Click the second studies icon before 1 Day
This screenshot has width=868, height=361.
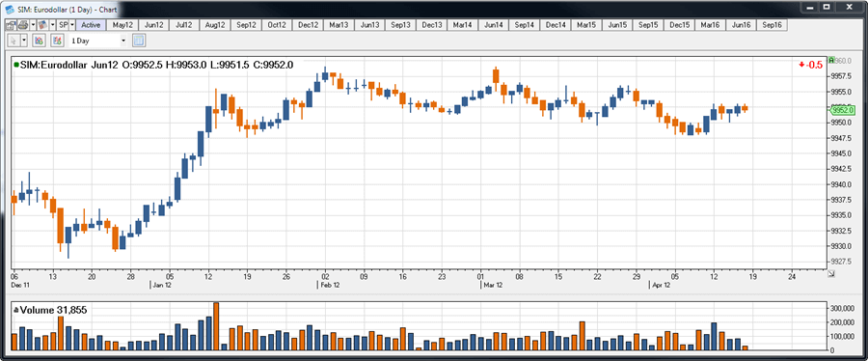[x=57, y=41]
